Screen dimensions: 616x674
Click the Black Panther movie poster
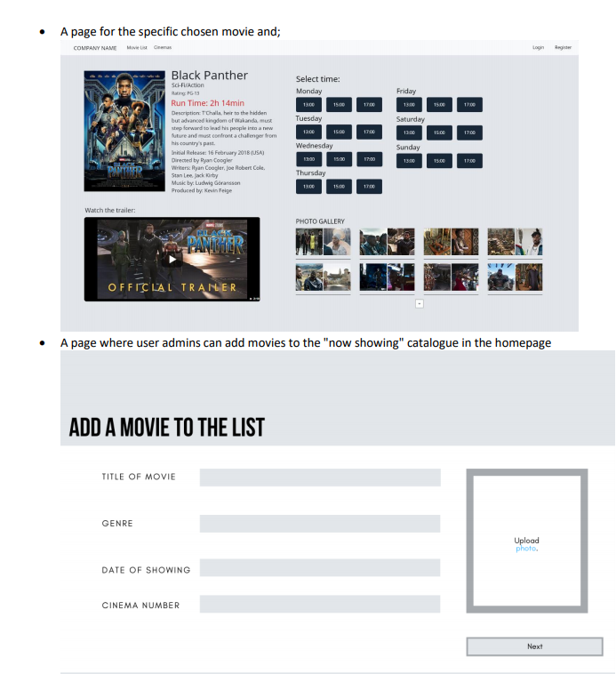pos(124,131)
